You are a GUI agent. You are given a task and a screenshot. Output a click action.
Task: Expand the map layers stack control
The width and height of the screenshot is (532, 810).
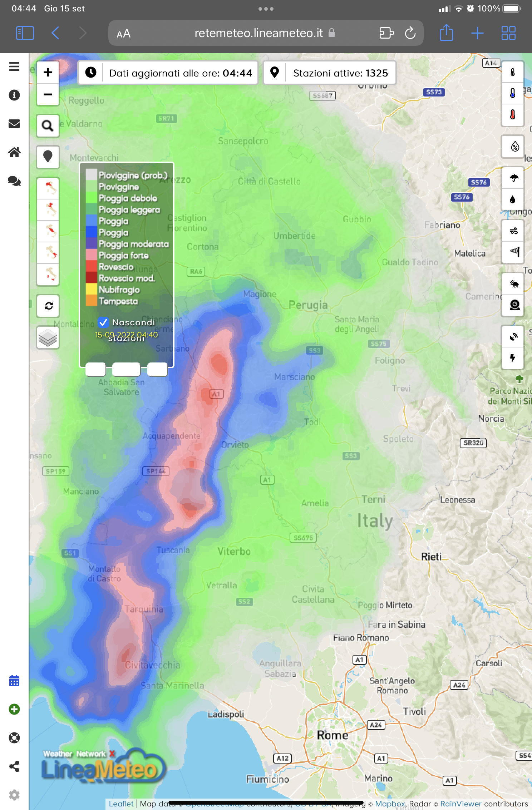coord(48,337)
